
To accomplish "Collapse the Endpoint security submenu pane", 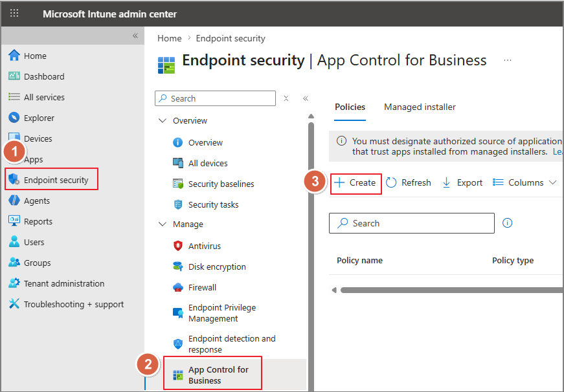I will [306, 98].
